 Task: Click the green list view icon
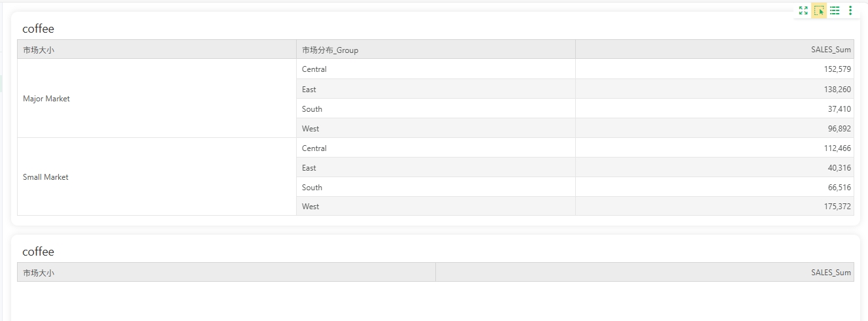coord(835,10)
